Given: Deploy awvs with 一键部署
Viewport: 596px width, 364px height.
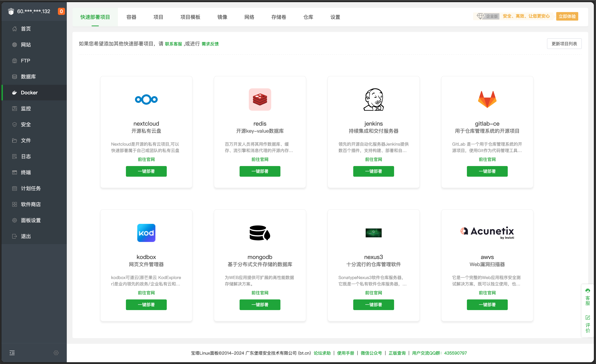Looking at the screenshot, I should [x=487, y=305].
